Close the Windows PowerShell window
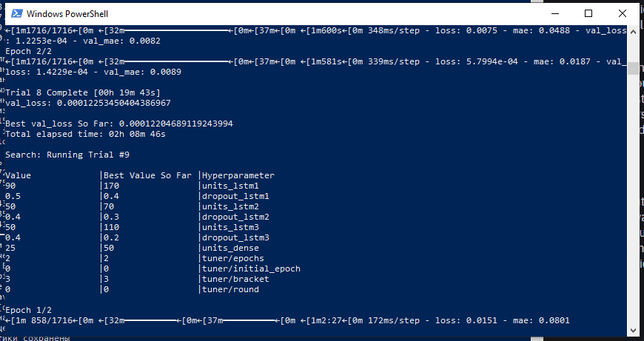This screenshot has height=341, width=644. click(x=623, y=13)
